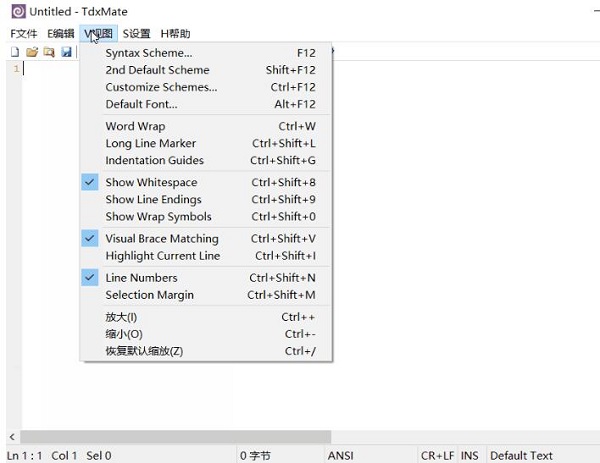Click the TdxMate app icon in title bar
Viewport: 600px width, 463px height.
[18, 11]
